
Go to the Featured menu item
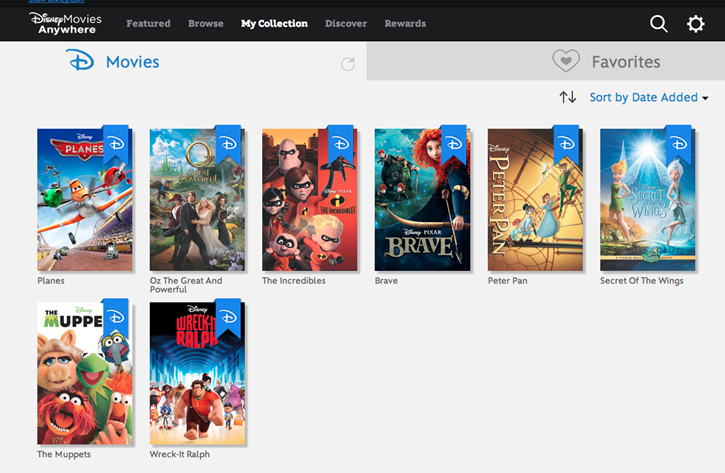point(148,23)
